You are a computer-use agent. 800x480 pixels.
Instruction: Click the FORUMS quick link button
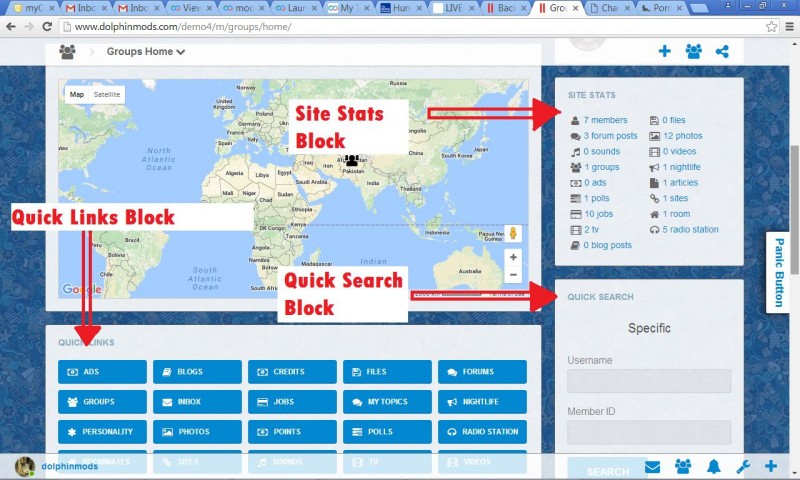(x=482, y=372)
